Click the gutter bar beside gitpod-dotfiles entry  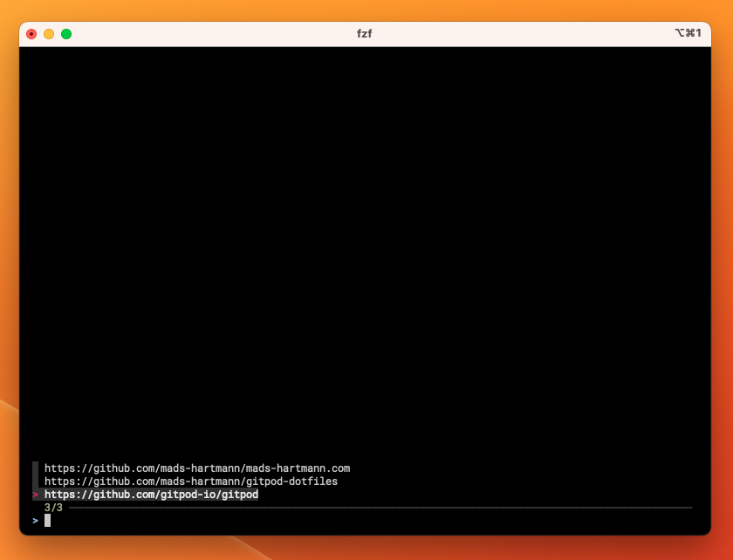click(x=35, y=481)
